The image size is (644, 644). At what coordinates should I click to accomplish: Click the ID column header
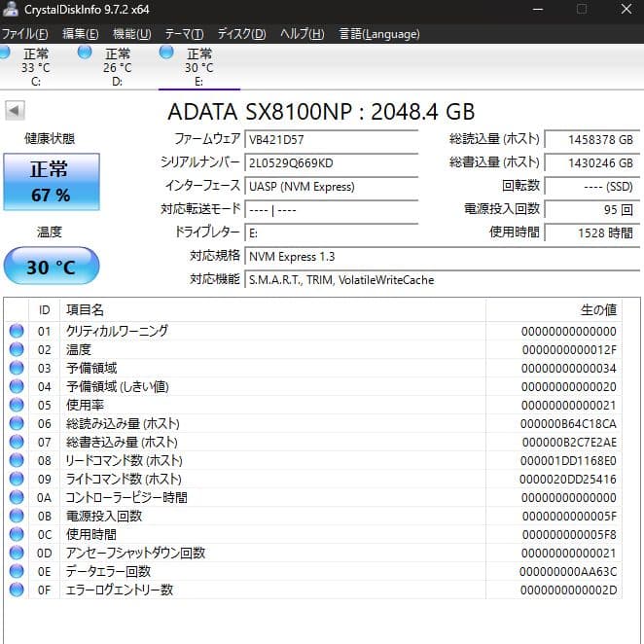pos(45,310)
